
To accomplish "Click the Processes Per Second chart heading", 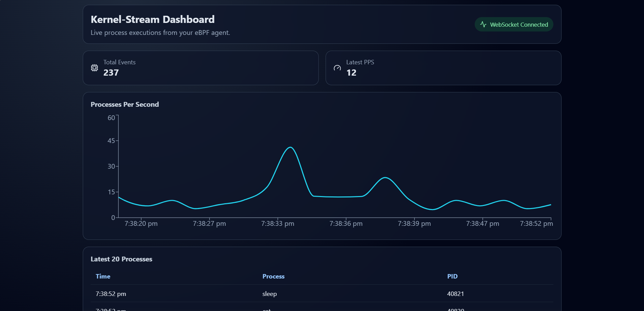I will point(124,104).
